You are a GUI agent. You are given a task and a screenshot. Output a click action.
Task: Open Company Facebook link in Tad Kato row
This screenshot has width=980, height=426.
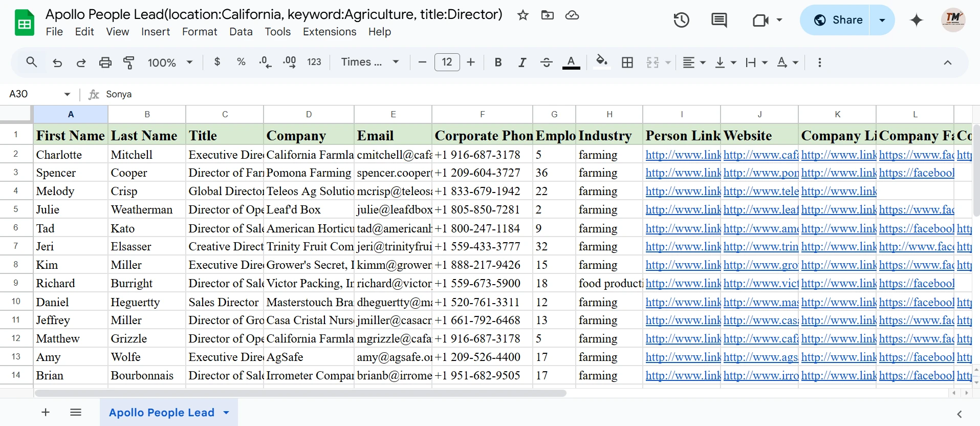916,228
